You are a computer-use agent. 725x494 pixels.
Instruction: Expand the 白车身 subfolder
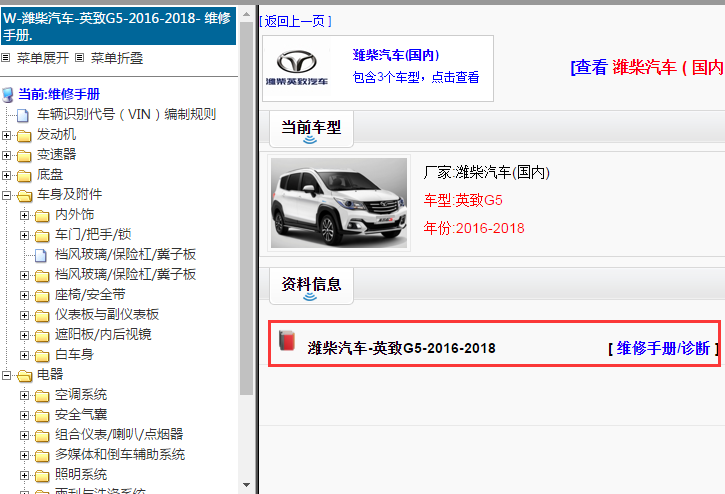[x=25, y=355]
